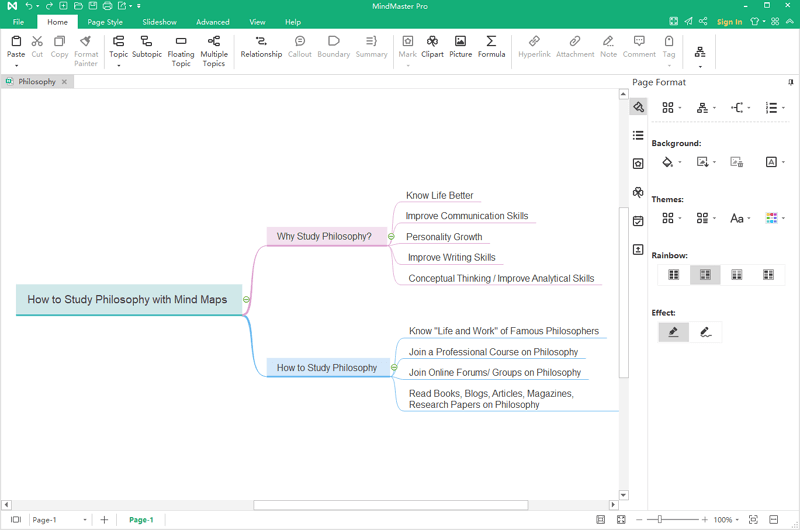800x530 pixels.
Task: Open the outline list sidebar icon
Action: pos(638,135)
